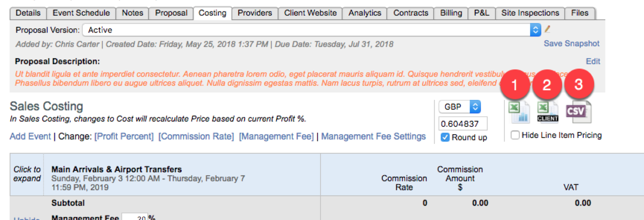Export client version Excel file
The image size is (644, 220).
point(548,112)
